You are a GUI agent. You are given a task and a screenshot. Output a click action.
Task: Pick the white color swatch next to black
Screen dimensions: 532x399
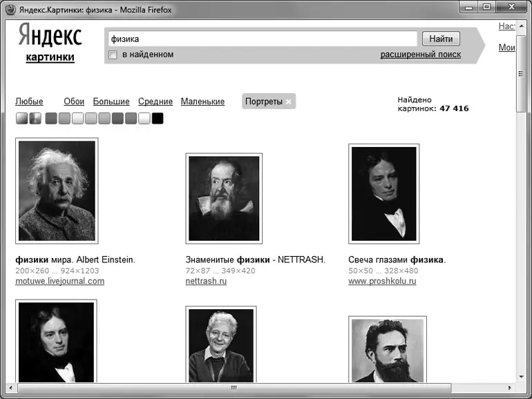[x=144, y=118]
